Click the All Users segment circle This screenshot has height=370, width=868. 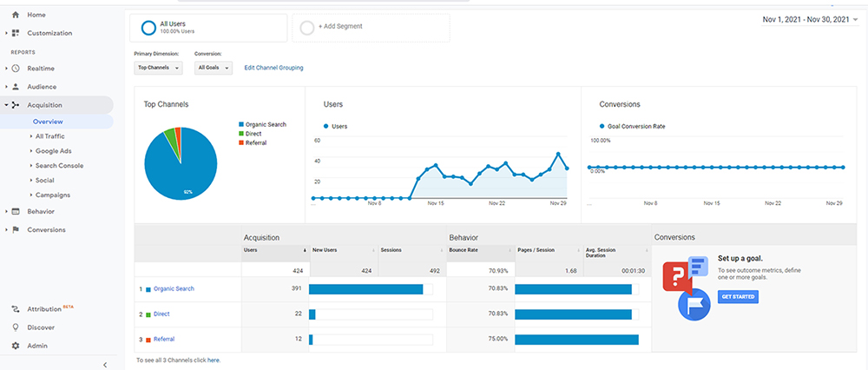[x=148, y=28]
